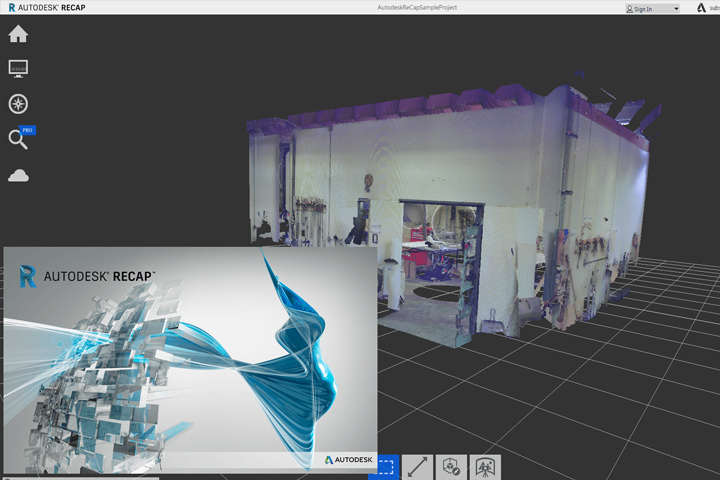Activate the distance measure arrow tool
The height and width of the screenshot is (480, 720).
pos(417,467)
